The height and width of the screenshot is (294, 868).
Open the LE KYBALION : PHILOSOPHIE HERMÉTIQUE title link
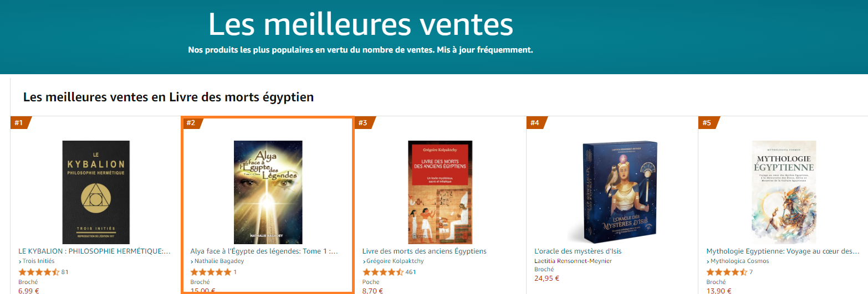tap(94, 251)
